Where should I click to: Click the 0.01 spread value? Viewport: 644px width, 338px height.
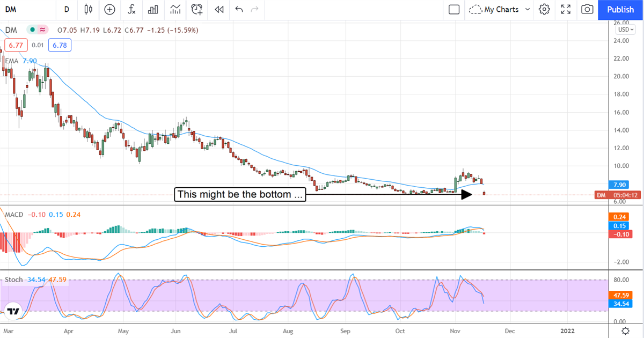tap(36, 45)
